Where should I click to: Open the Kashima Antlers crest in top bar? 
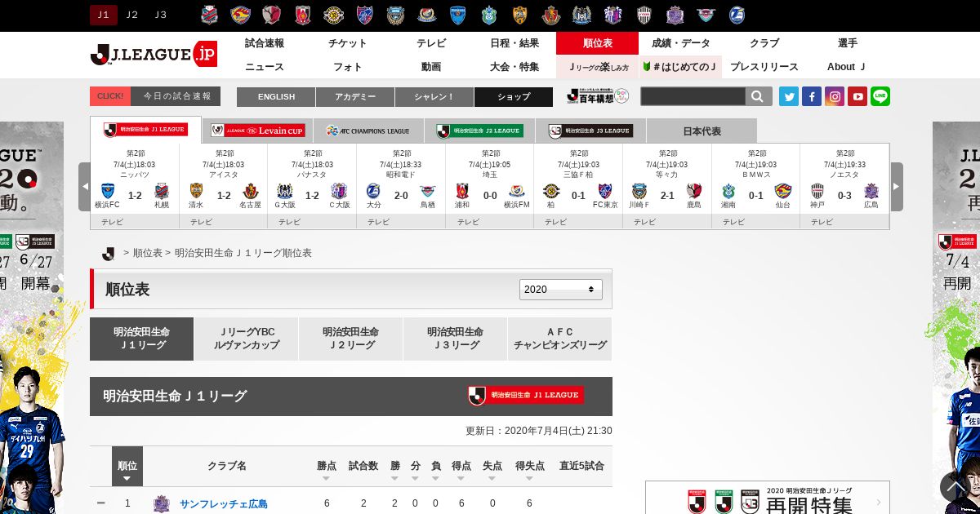272,15
